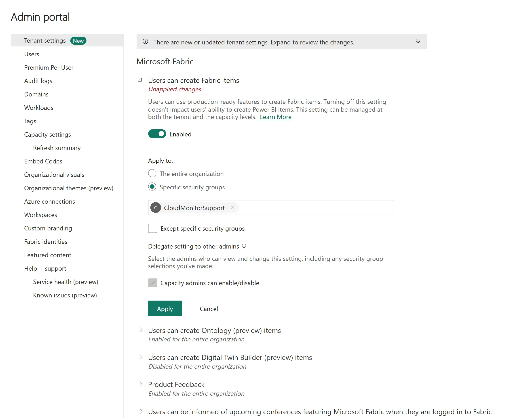Follow the Learn More link
This screenshot has width=532, height=418.
[276, 117]
